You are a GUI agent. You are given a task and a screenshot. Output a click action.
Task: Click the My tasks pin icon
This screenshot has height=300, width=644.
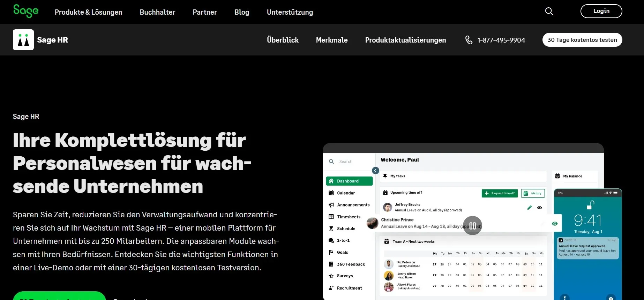385,176
